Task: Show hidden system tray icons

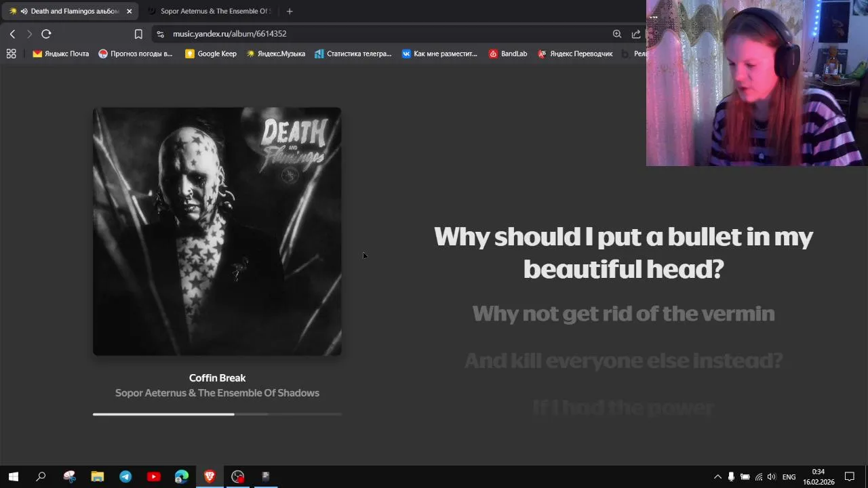Action: (717, 477)
